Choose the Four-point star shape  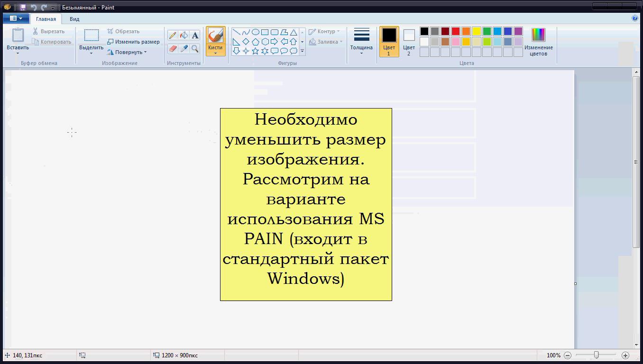coord(246,51)
